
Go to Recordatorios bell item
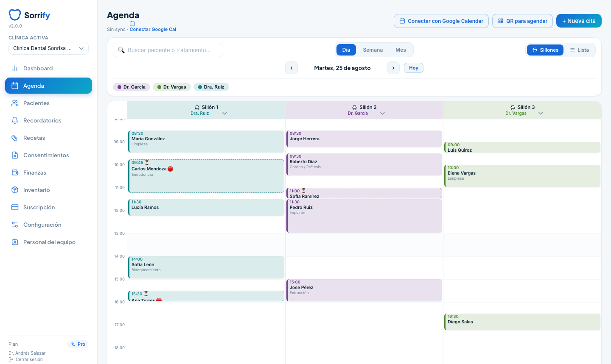pyautogui.click(x=48, y=120)
